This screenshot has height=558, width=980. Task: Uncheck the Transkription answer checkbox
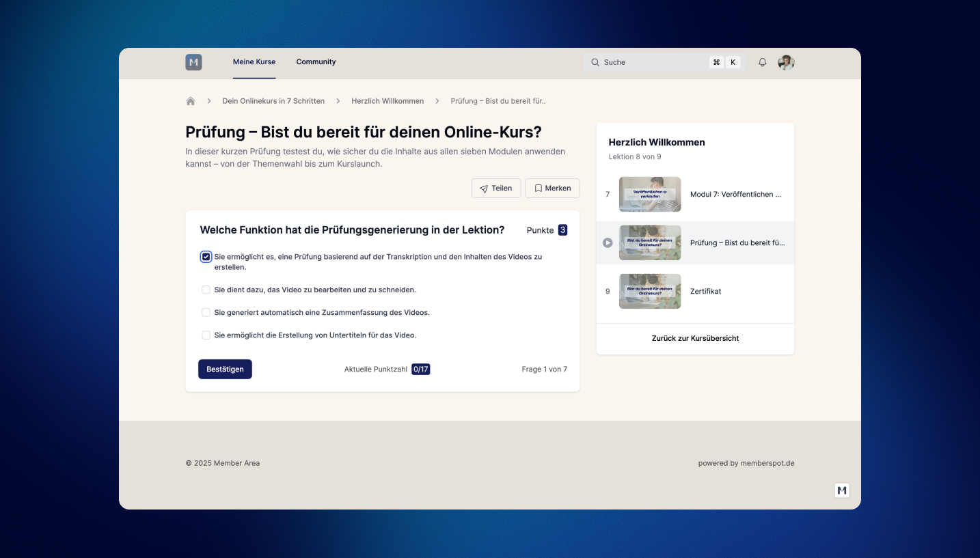click(206, 257)
